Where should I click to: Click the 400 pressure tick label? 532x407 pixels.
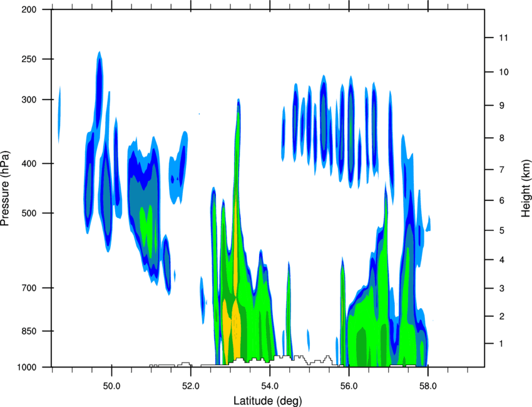coord(29,163)
